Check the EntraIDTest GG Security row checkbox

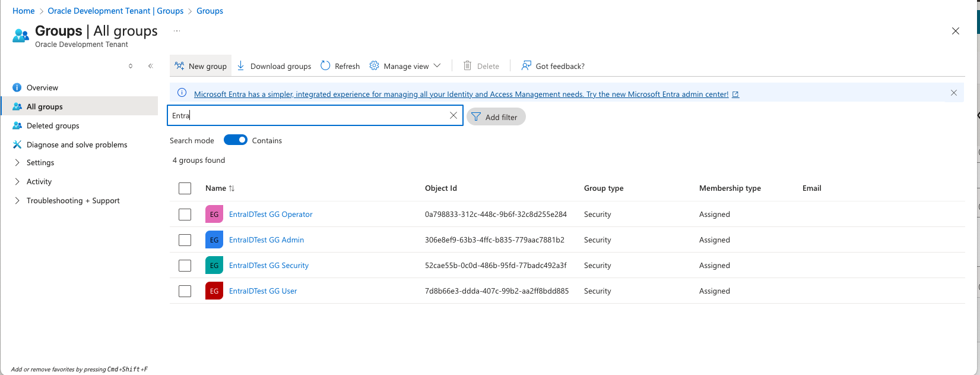(x=185, y=266)
